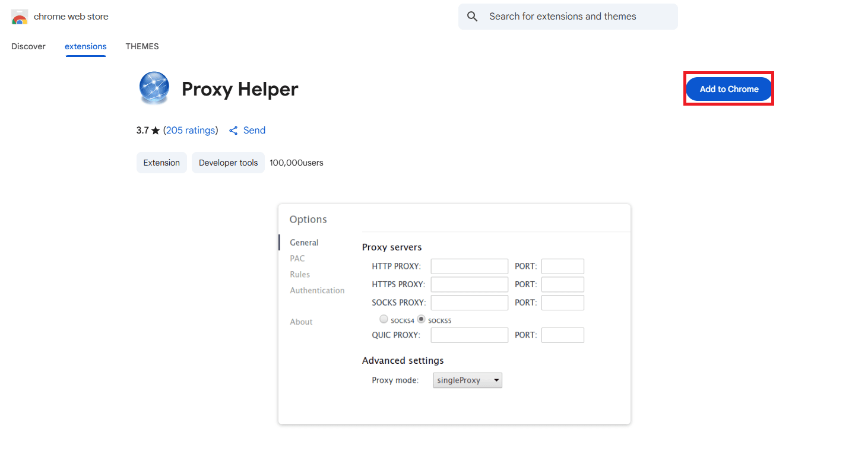Switch to the Authentication section
The height and width of the screenshot is (470, 868).
317,290
